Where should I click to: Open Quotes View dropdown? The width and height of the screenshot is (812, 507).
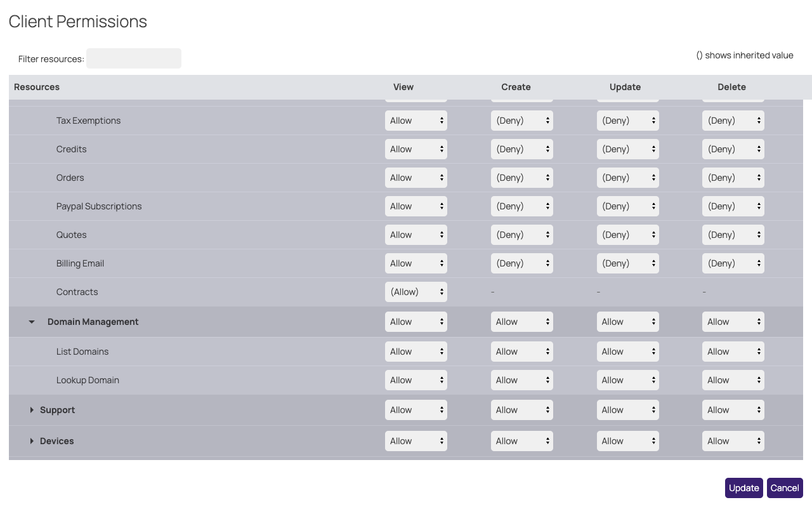[x=416, y=235]
